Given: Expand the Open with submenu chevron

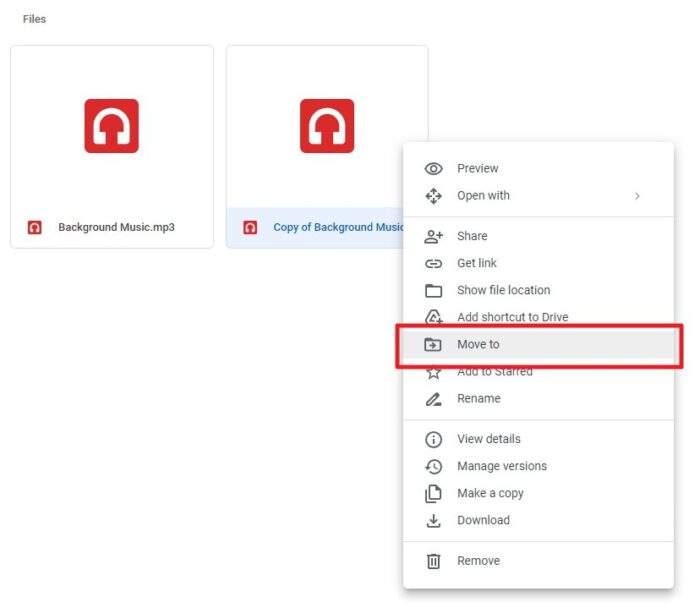Looking at the screenshot, I should coord(637,196).
